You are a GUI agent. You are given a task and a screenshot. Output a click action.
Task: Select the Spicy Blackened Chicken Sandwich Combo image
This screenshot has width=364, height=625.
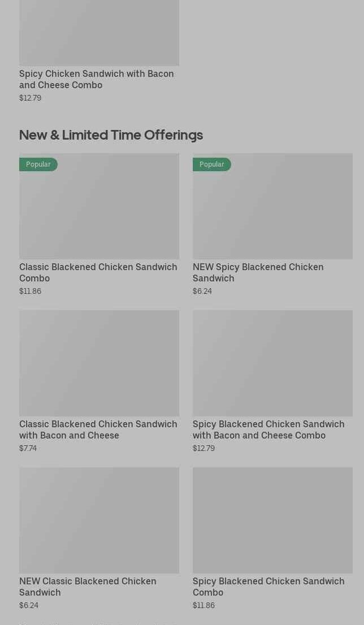272,520
